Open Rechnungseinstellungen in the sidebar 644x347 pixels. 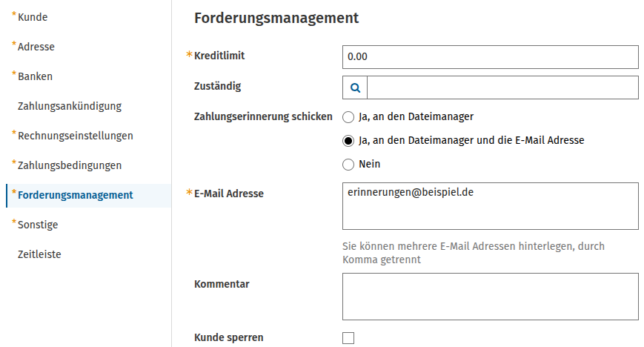[x=75, y=136]
